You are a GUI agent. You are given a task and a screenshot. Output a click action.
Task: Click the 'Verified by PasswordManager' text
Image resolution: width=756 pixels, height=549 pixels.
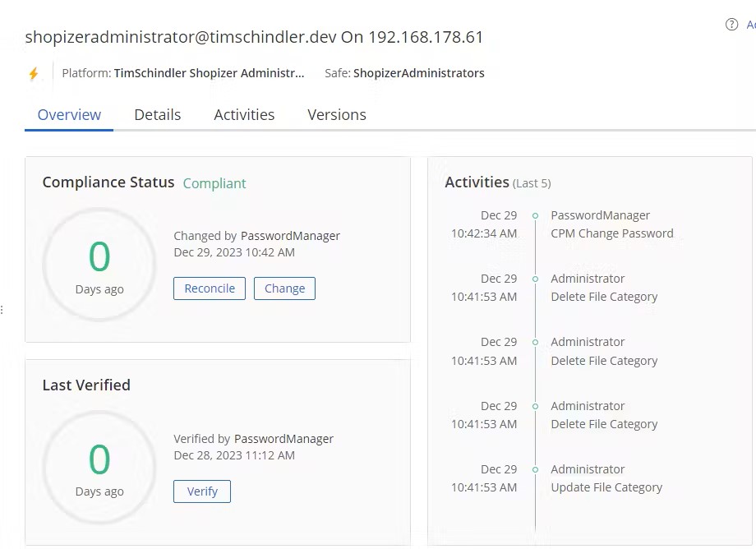point(253,439)
